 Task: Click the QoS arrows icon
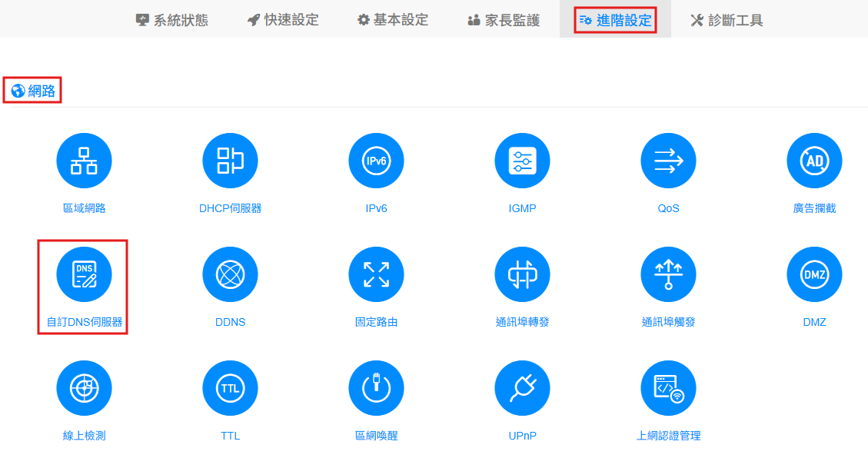pyautogui.click(x=668, y=161)
